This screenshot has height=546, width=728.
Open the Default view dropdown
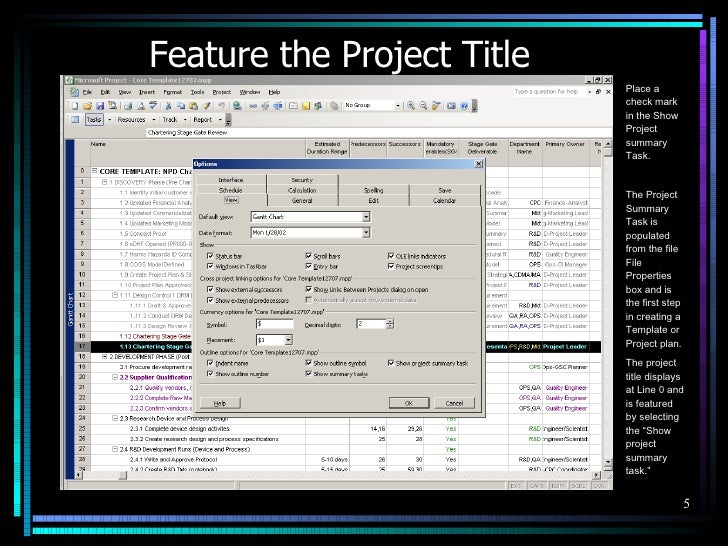366,217
